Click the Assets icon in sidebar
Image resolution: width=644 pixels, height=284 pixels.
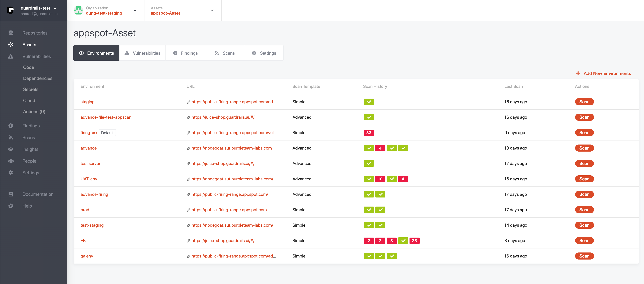click(11, 44)
